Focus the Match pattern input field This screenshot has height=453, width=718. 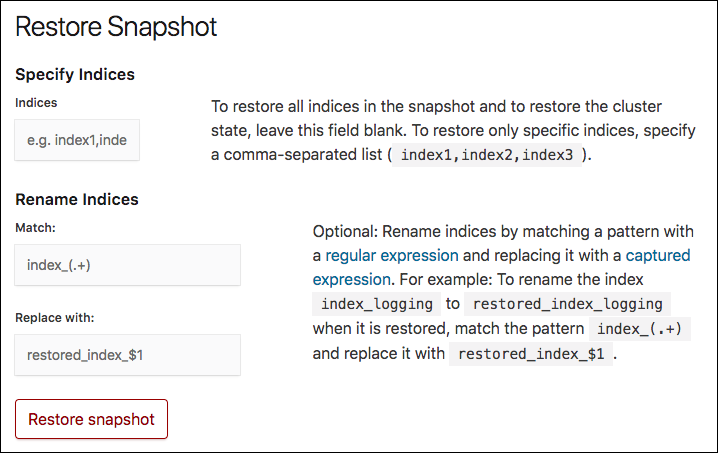[x=128, y=265]
